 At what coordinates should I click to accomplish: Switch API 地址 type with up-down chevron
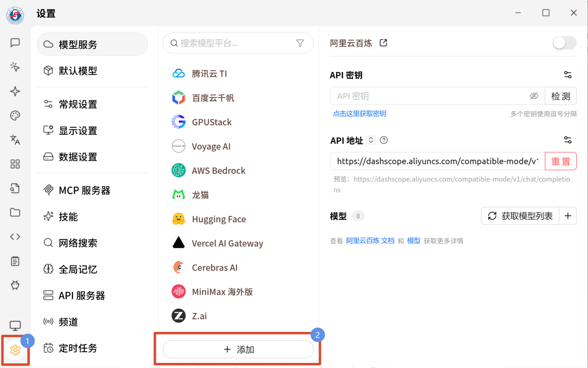(371, 140)
